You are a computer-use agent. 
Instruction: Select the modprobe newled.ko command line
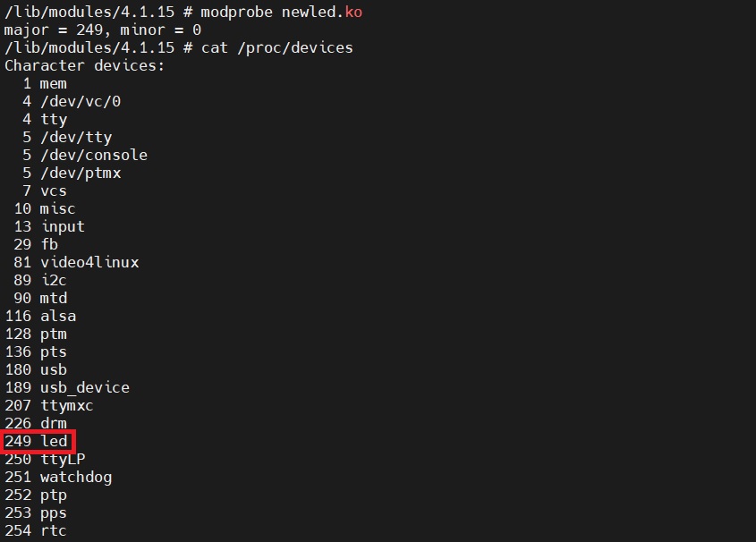tap(183, 12)
